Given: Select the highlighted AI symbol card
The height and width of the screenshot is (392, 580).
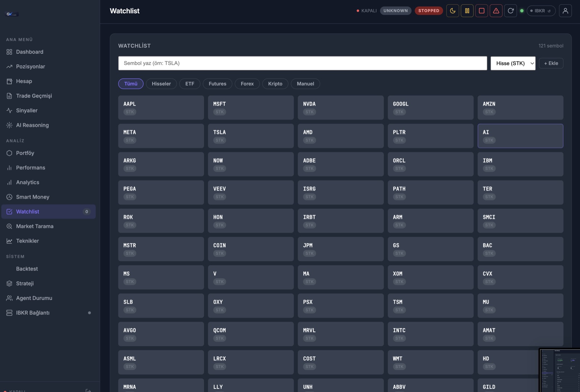Looking at the screenshot, I should 521,136.
